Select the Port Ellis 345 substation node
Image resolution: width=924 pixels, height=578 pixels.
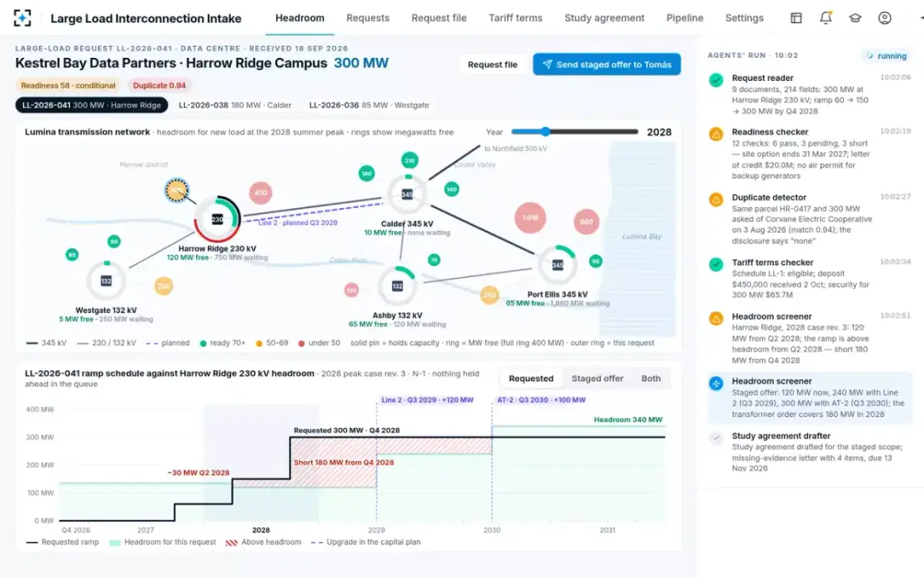(557, 265)
